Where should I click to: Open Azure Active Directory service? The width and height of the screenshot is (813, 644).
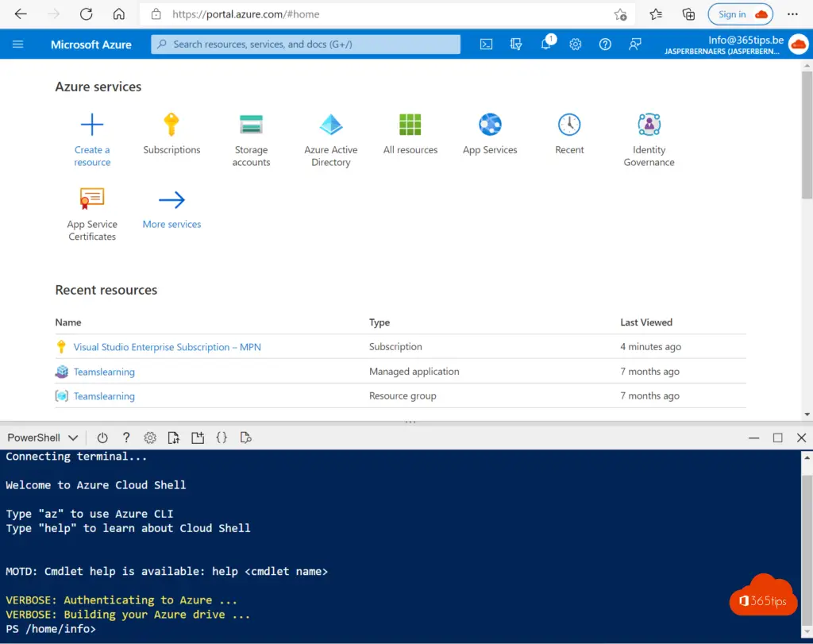click(331, 140)
